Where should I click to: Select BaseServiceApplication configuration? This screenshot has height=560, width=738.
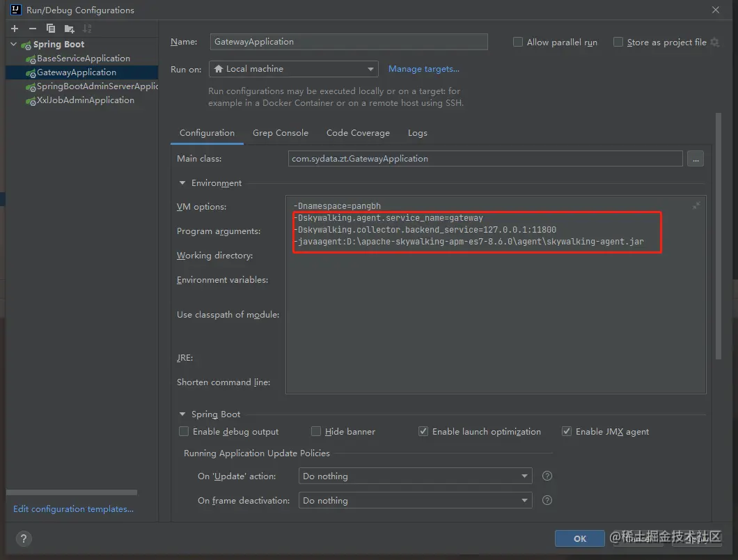point(82,59)
